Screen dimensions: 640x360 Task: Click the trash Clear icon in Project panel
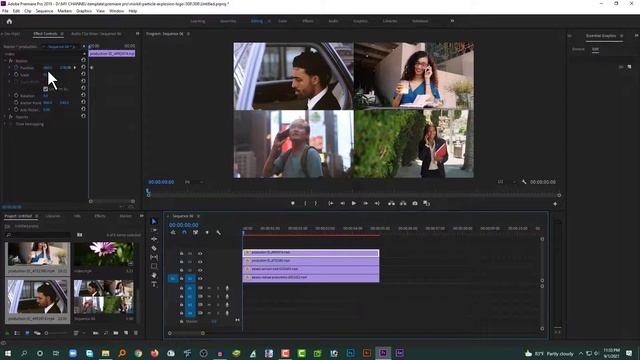point(136,333)
